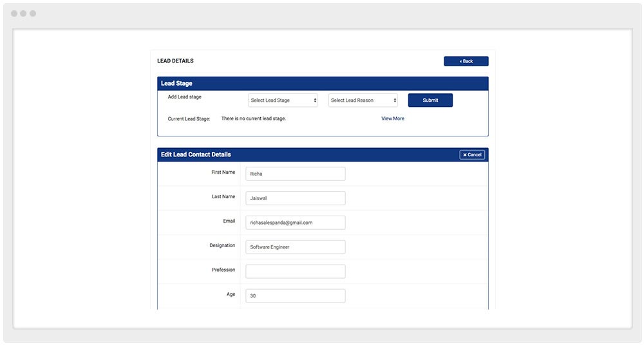Select the 'Edit Lead Contact Details' header
The image size is (644, 345).
(196, 154)
